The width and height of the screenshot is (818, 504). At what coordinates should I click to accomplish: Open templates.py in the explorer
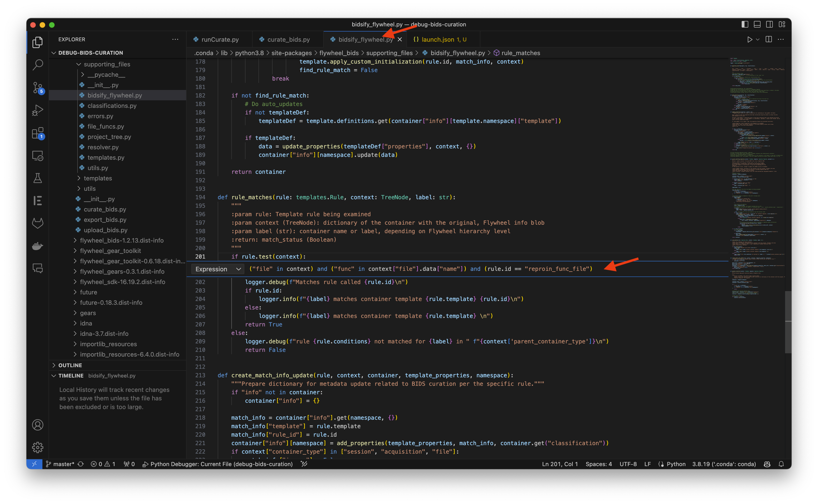(x=106, y=157)
